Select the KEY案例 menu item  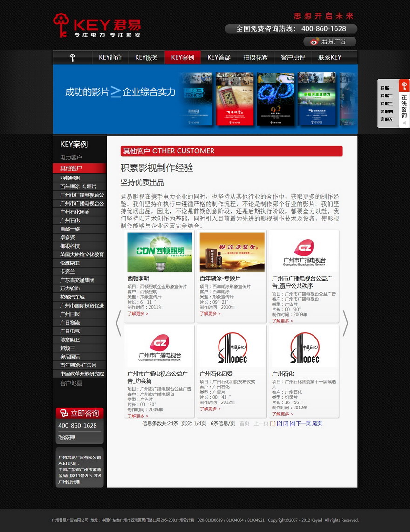(183, 57)
